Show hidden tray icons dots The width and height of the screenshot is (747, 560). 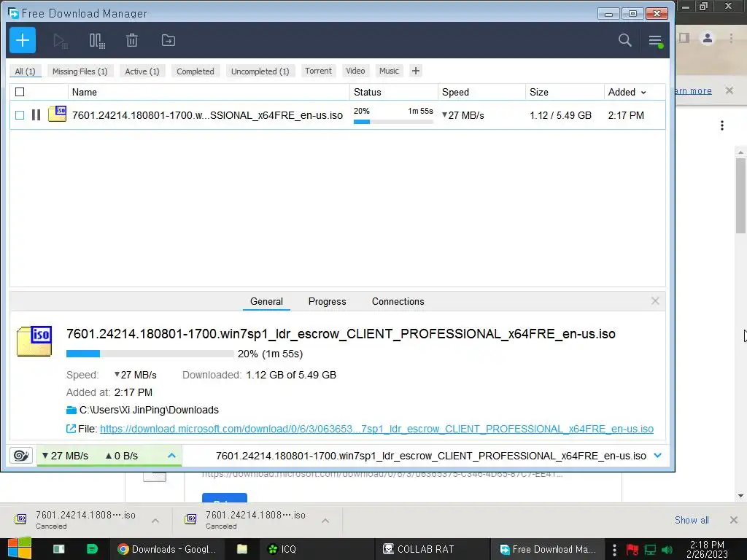[614, 550]
